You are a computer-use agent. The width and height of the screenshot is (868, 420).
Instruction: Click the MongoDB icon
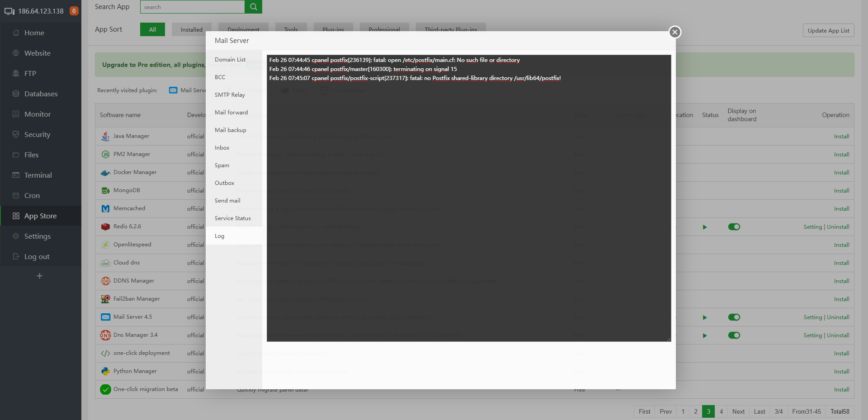105,190
